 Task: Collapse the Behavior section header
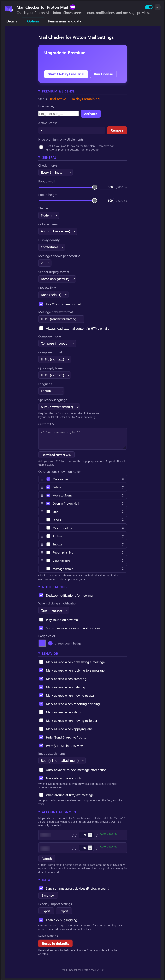(48, 654)
